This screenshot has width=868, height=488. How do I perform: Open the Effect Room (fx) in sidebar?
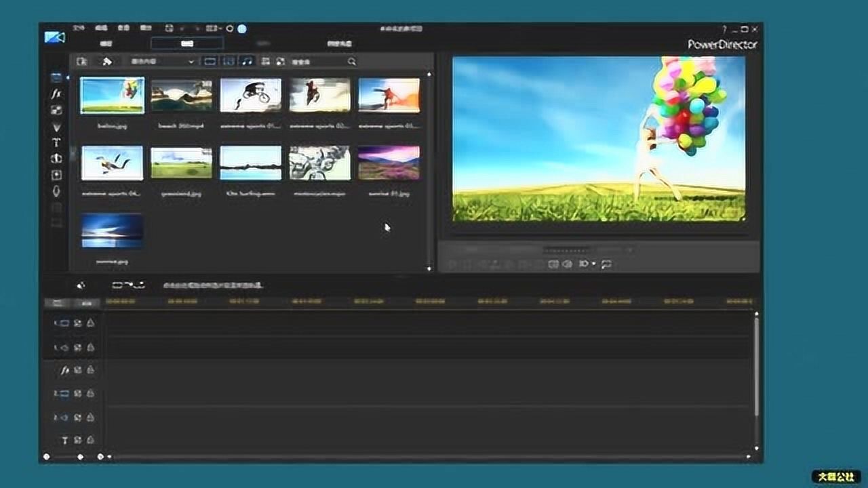56,94
